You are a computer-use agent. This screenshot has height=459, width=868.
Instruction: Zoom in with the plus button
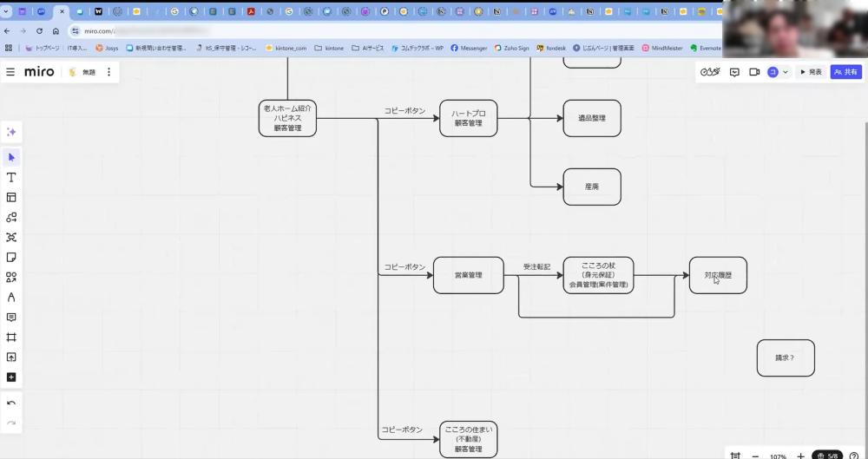coord(800,456)
